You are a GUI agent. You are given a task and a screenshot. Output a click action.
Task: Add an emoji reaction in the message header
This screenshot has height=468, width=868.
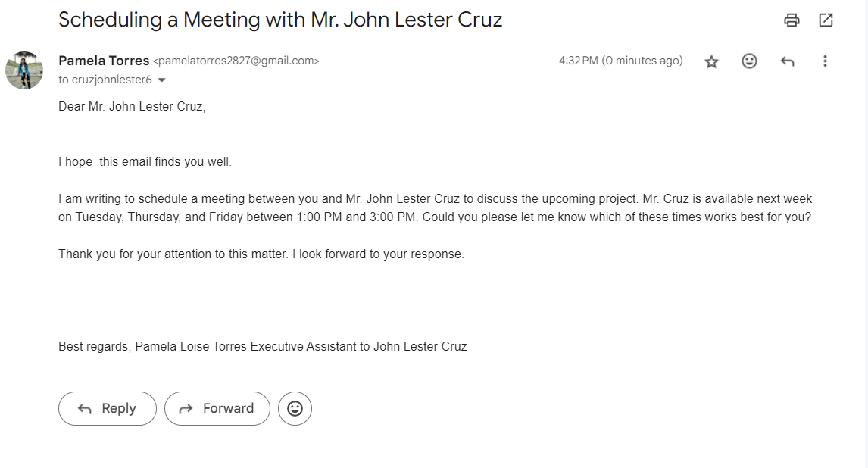(x=749, y=61)
